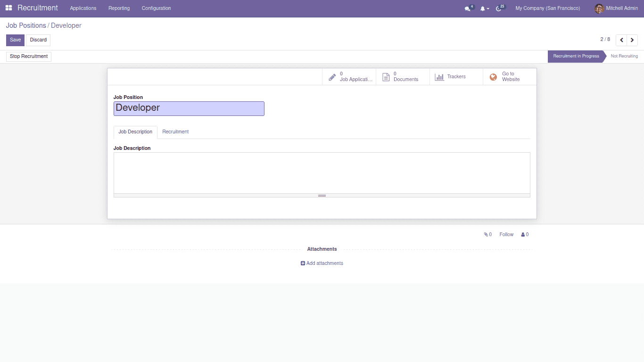Viewport: 644px width, 362px height.
Task: Set status to Not Recruiting
Action: tap(624, 56)
